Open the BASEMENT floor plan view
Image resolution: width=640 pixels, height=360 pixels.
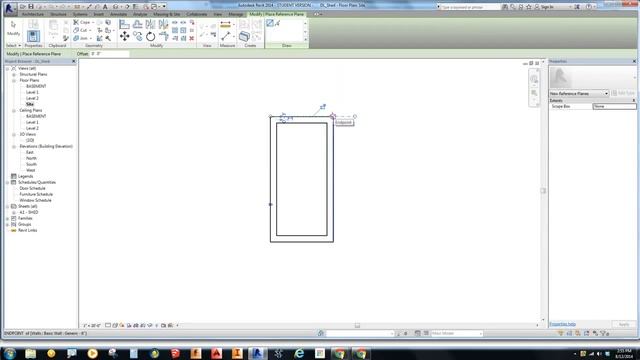36,86
